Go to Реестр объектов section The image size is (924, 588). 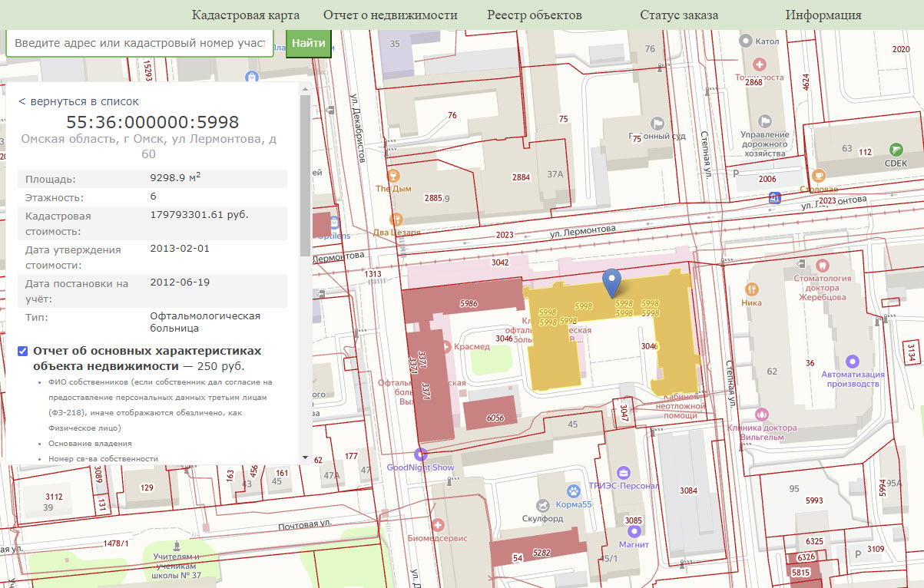534,15
